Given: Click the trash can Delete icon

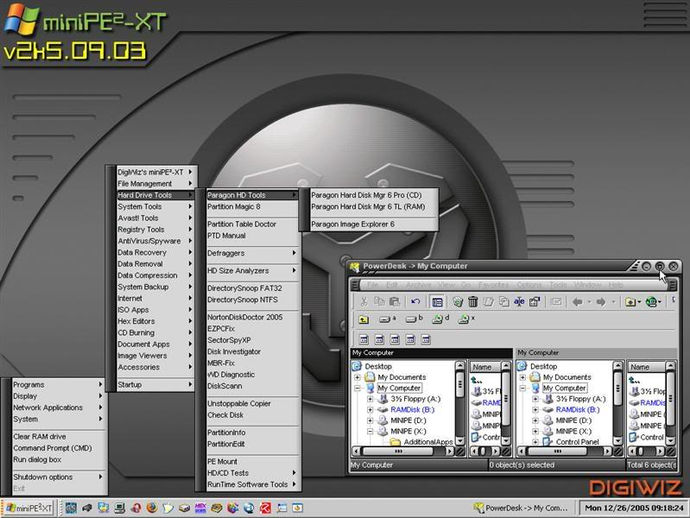Looking at the screenshot, I should [x=473, y=301].
